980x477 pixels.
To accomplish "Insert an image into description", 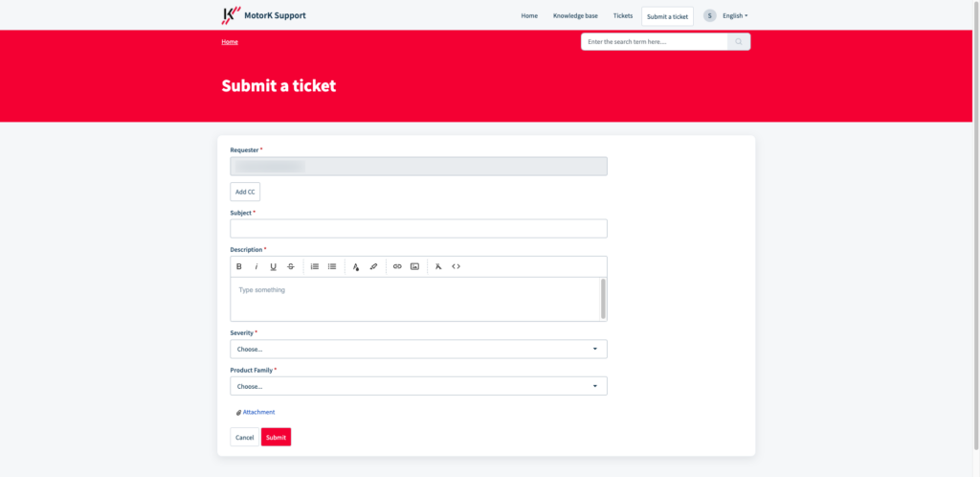I will (x=414, y=266).
